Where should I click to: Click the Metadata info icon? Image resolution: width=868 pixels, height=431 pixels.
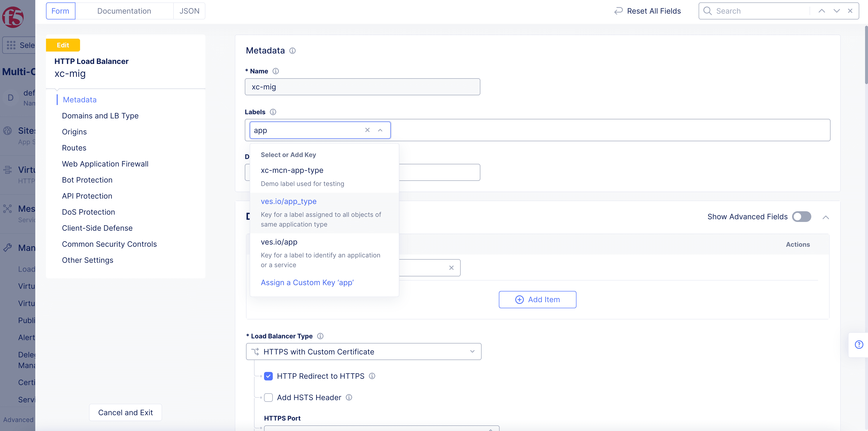[x=292, y=51]
